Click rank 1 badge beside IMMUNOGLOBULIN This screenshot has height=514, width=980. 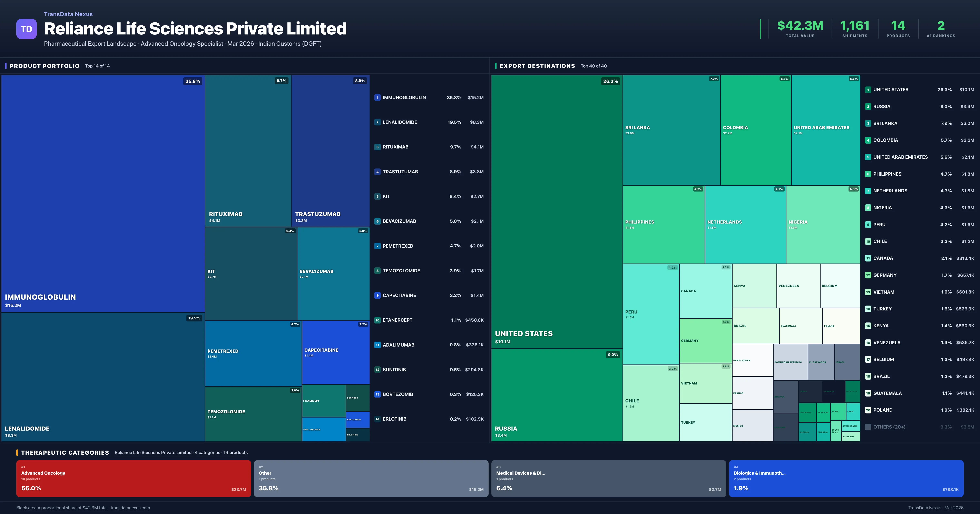coord(377,98)
